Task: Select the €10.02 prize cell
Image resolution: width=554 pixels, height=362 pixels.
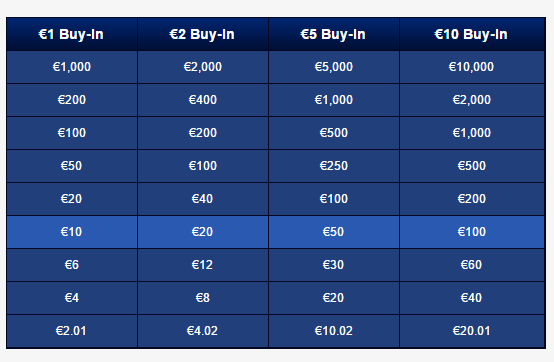Action: pos(334,331)
